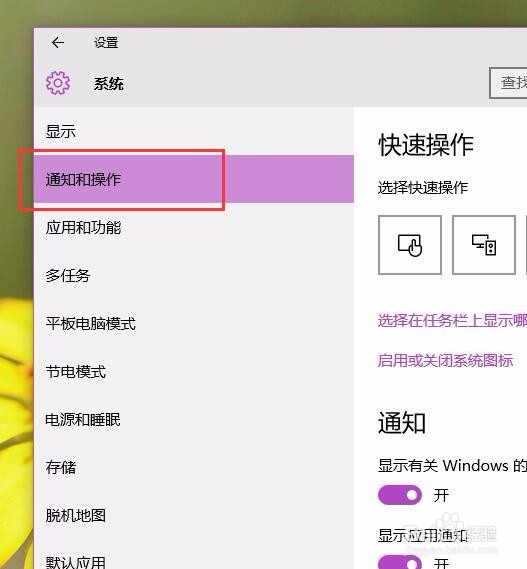Viewport: 527px width, 569px height.
Task: Open 应用和功能 settings
Action: pyautogui.click(x=194, y=228)
